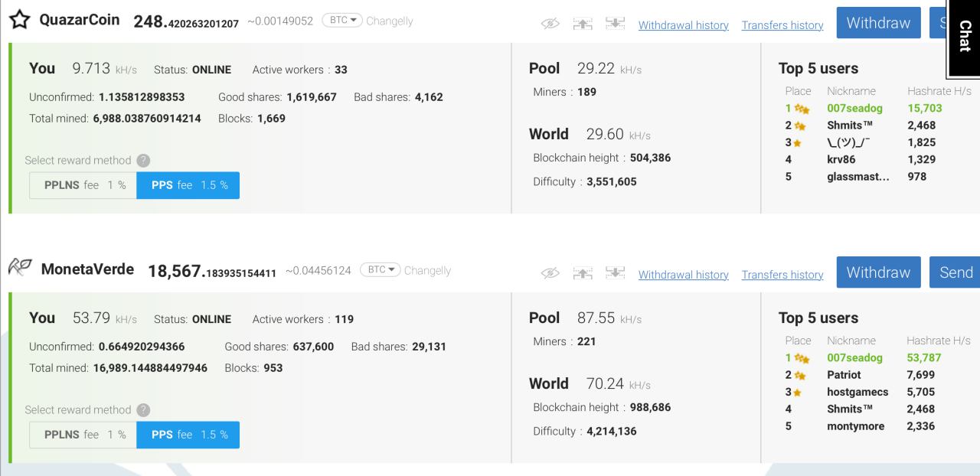Open the Chat side tab

tap(964, 37)
